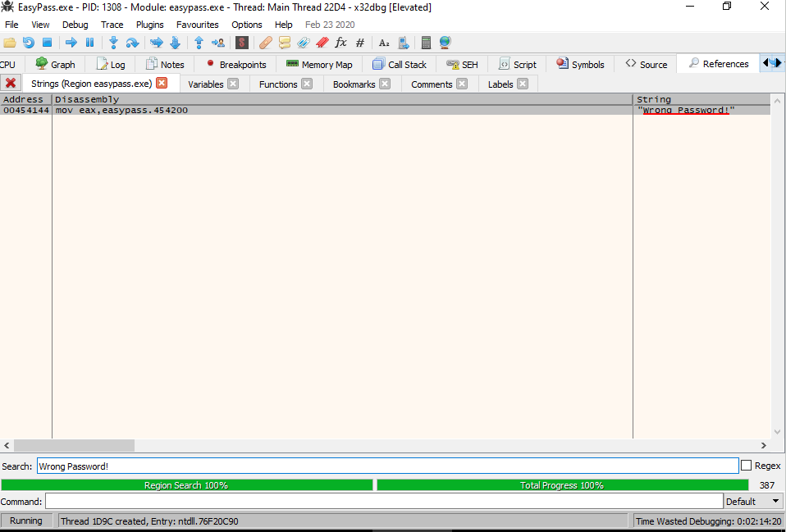Click the horizontal scrollbar thumb in results
This screenshot has height=532, width=786.
pyautogui.click(x=74, y=445)
